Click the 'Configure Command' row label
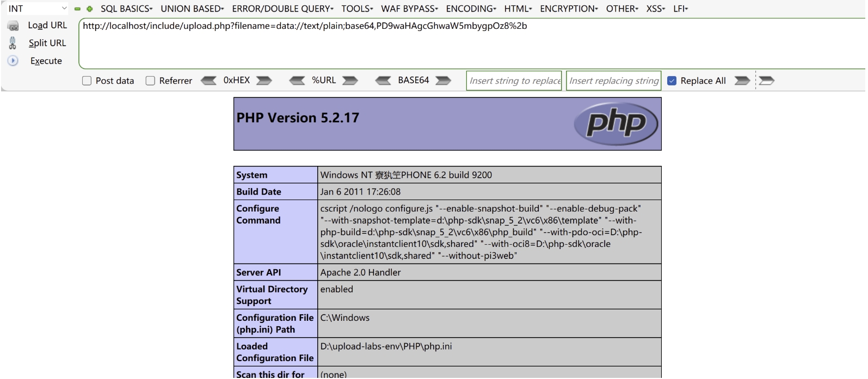This screenshot has width=868, height=379. click(258, 214)
